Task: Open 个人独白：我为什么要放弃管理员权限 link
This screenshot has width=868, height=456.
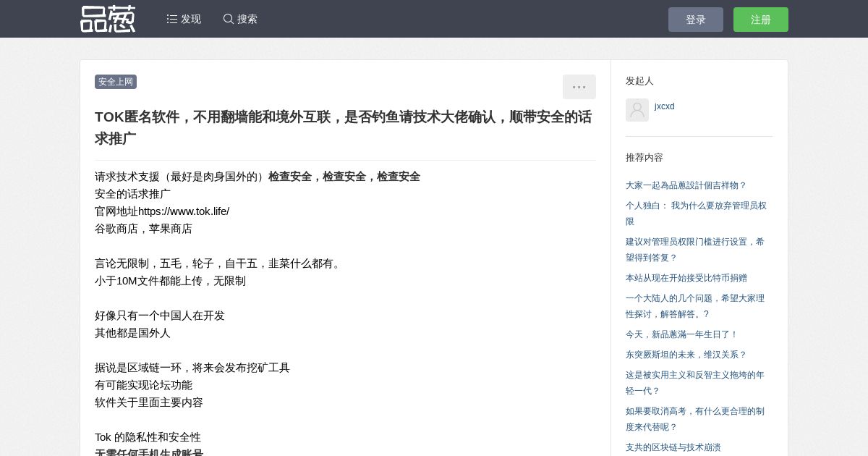Action: (x=696, y=214)
